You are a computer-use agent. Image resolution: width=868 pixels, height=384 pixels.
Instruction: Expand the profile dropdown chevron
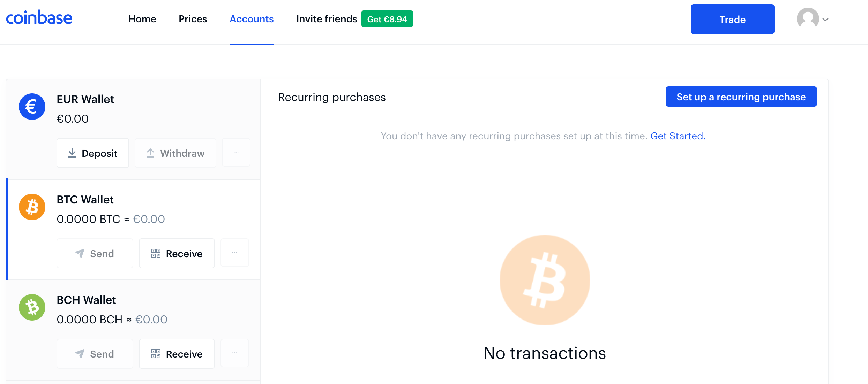pyautogui.click(x=825, y=20)
